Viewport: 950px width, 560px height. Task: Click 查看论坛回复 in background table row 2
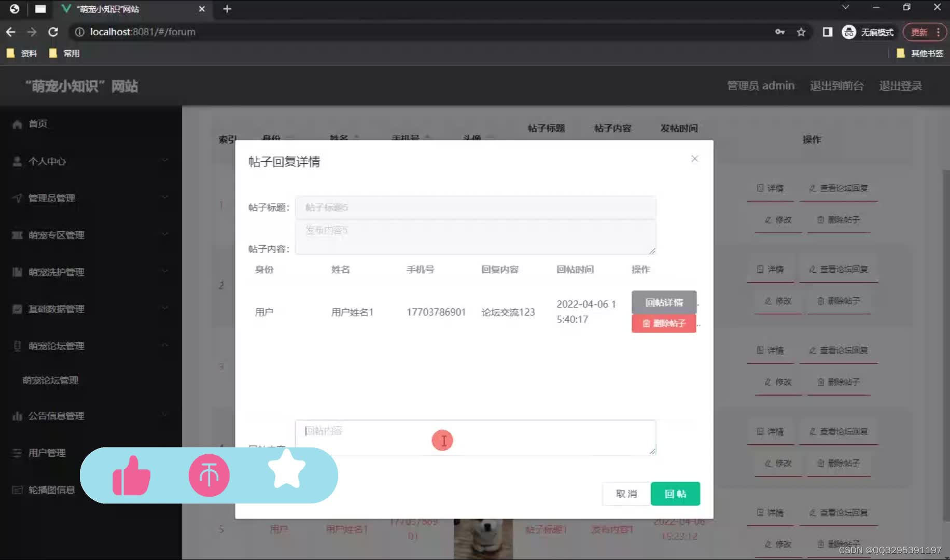click(839, 269)
